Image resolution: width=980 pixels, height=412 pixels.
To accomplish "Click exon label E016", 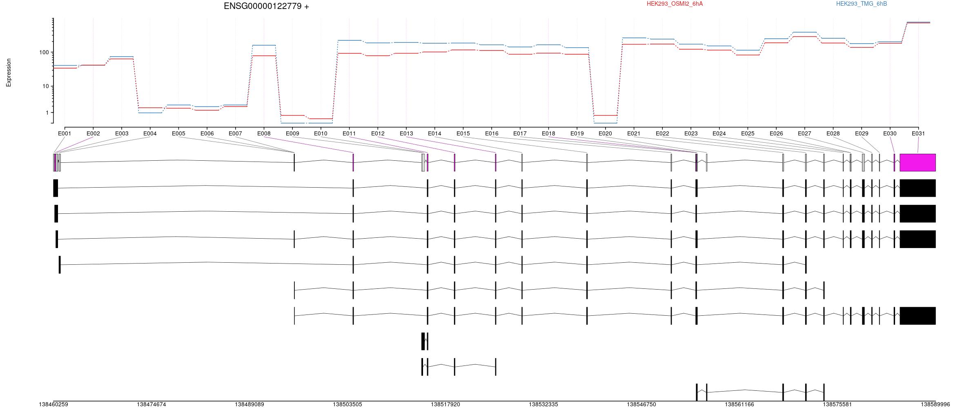I will click(x=492, y=133).
